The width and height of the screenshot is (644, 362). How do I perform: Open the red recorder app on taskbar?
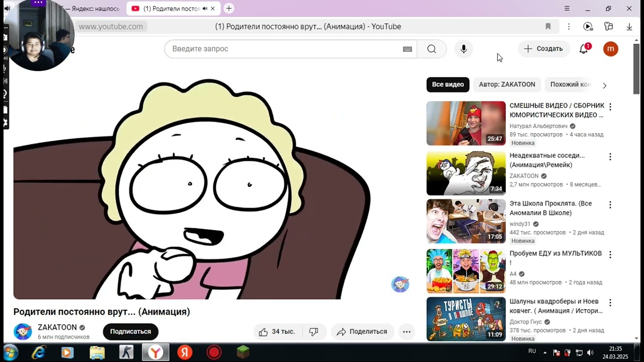[x=214, y=352]
